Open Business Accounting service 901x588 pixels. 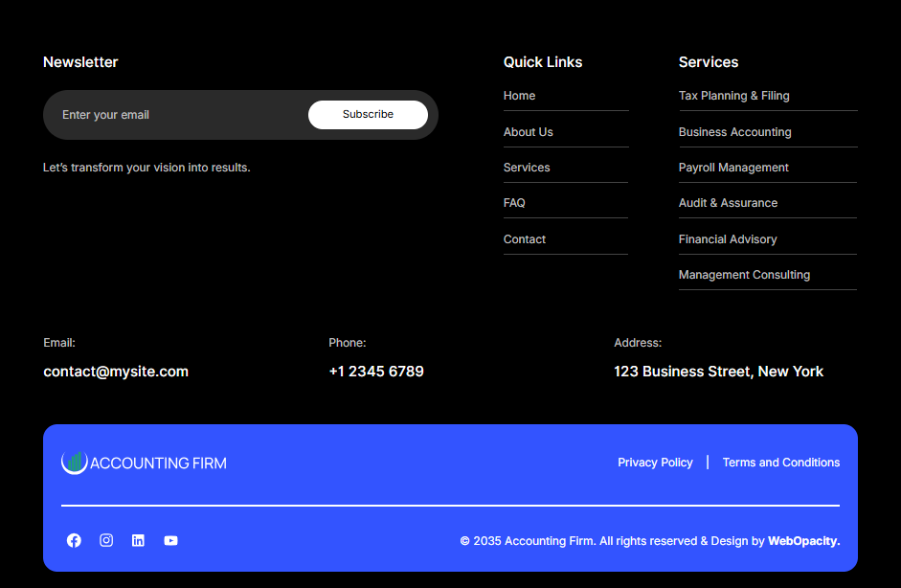click(x=734, y=131)
